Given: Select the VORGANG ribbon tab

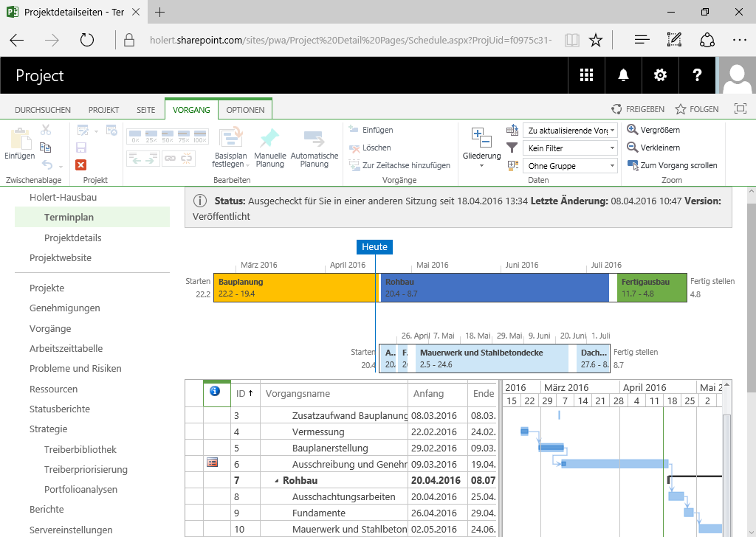Looking at the screenshot, I should [x=191, y=110].
